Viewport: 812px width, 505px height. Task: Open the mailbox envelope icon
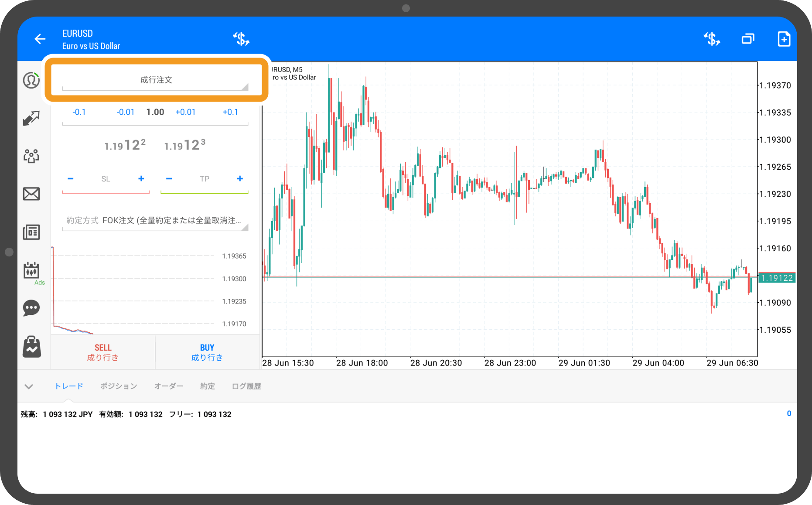[31, 194]
